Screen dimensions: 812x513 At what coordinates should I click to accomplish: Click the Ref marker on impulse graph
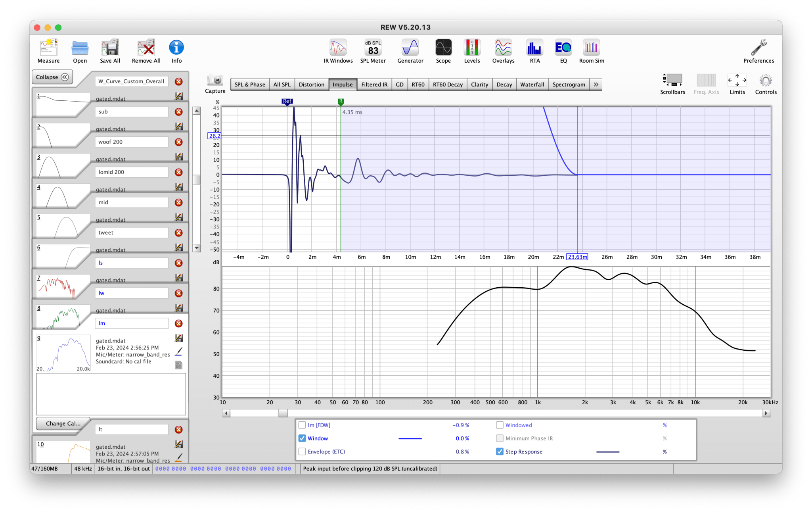coord(287,102)
